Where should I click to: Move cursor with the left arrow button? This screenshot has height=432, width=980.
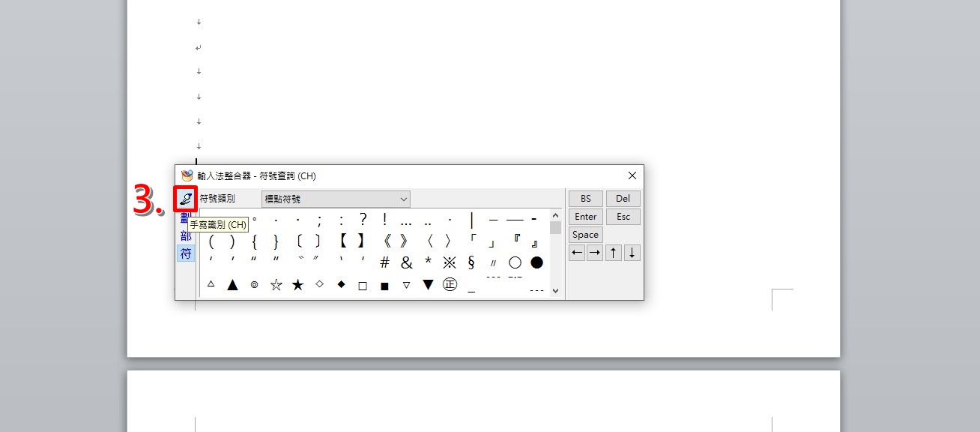(x=577, y=253)
